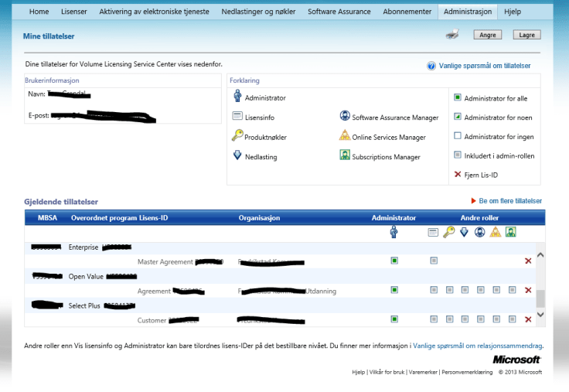Remove the Master Agreement license ID

coord(528,261)
